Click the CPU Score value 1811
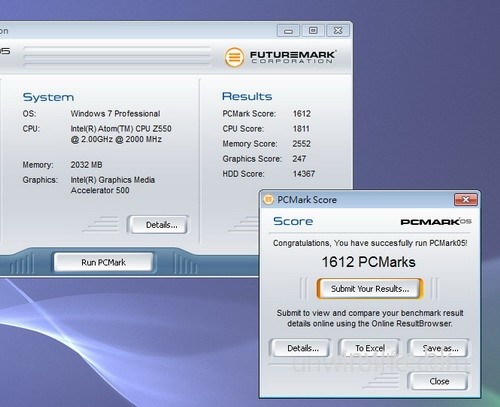500x407 pixels. (301, 129)
